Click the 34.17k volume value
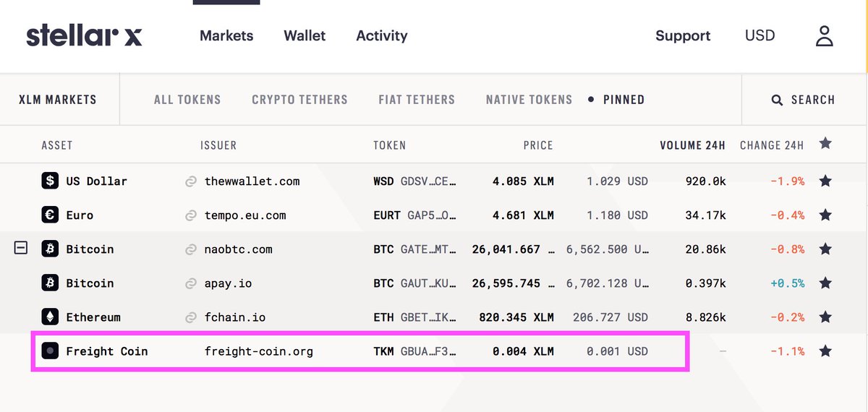Image resolution: width=868 pixels, height=412 pixels. pyautogui.click(x=705, y=215)
